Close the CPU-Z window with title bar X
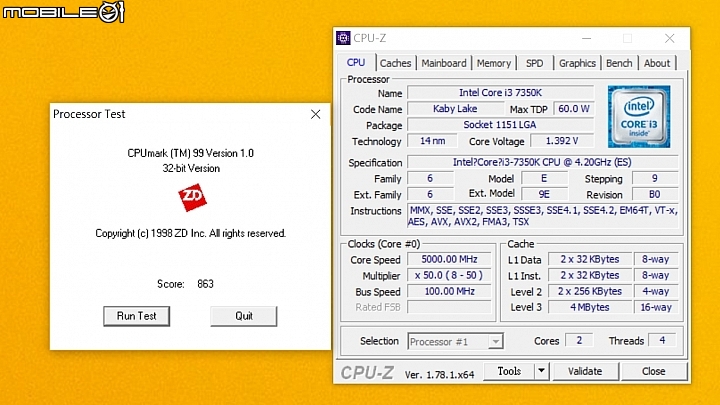This screenshot has height=405, width=720. [669, 39]
